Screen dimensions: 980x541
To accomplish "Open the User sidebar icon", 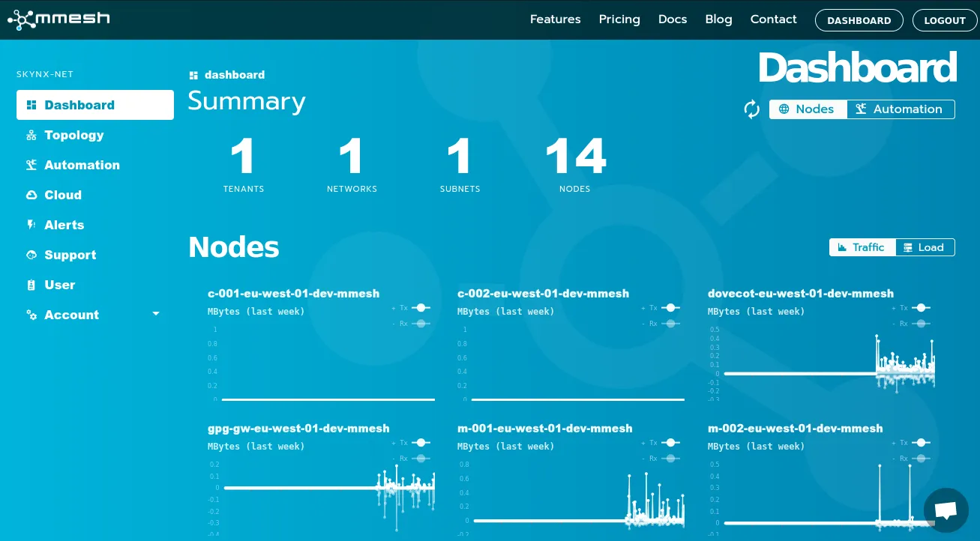I will click(x=31, y=285).
